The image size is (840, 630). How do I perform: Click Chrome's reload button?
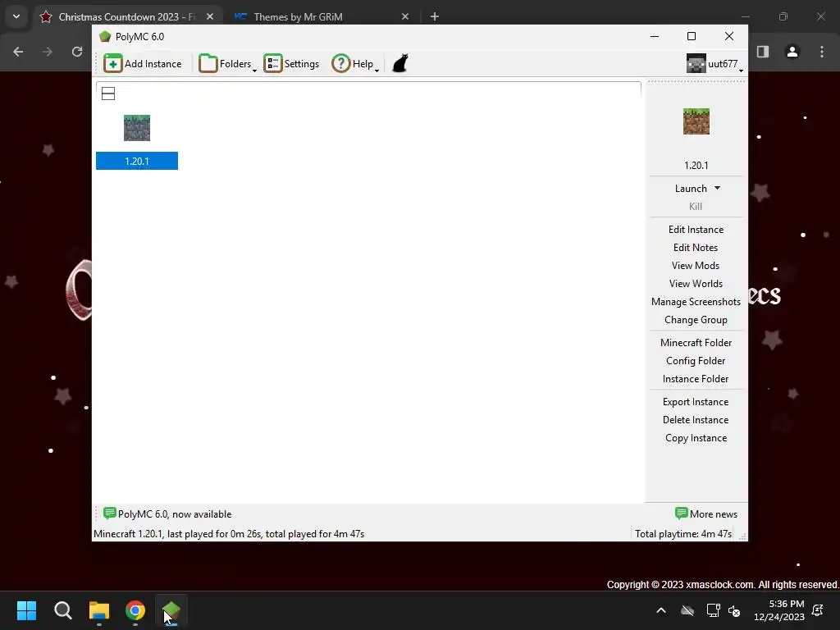click(x=77, y=52)
